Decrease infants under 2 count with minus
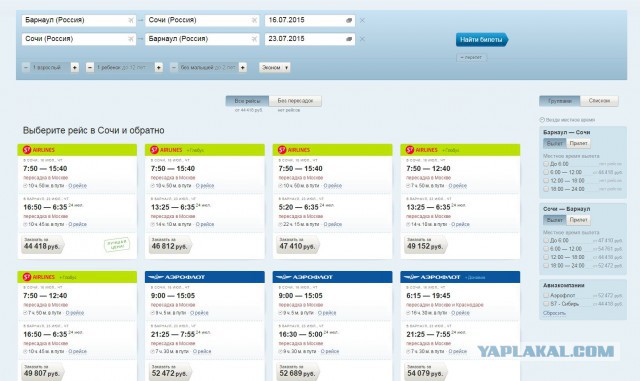Viewport: 640px width, 381px height. click(174, 67)
